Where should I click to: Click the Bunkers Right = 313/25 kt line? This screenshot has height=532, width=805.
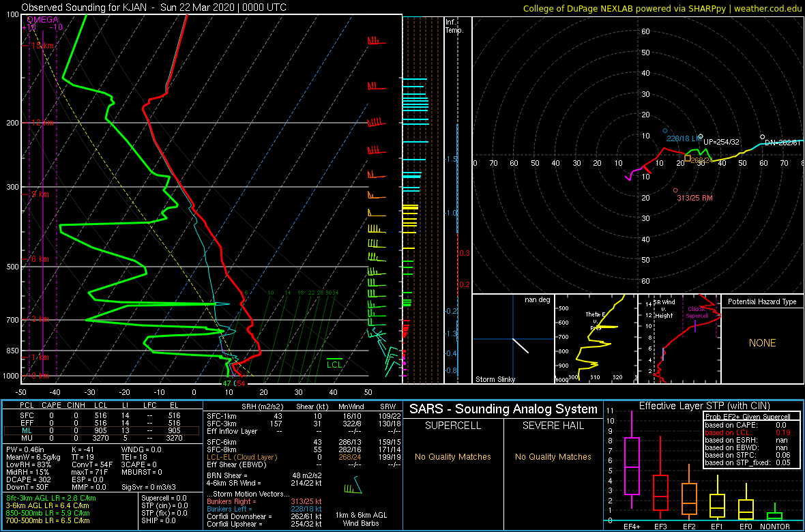(265, 501)
